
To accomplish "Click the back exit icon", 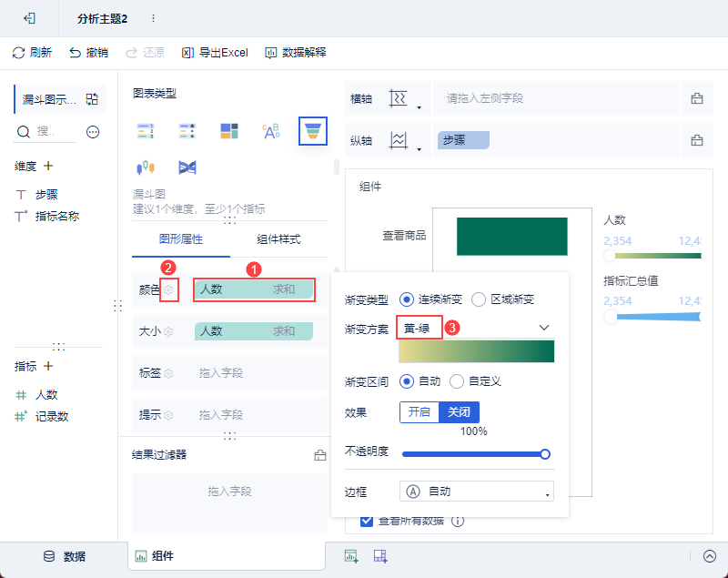I will click(30, 18).
